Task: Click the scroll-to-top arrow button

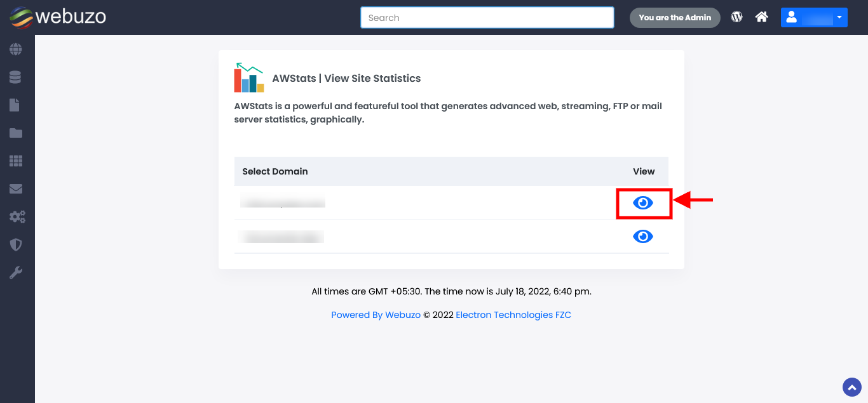Action: tap(851, 386)
